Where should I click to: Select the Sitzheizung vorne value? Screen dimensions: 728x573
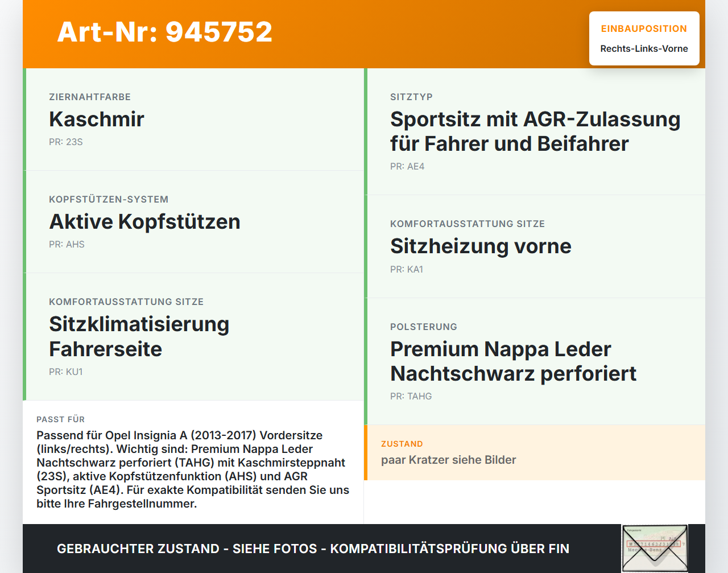(x=481, y=246)
